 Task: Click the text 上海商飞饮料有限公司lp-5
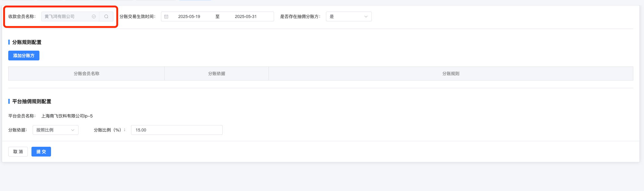tap(67, 116)
